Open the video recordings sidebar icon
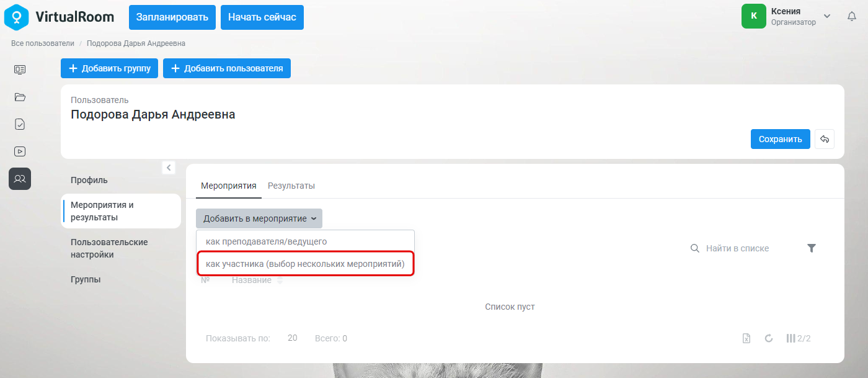 click(20, 151)
